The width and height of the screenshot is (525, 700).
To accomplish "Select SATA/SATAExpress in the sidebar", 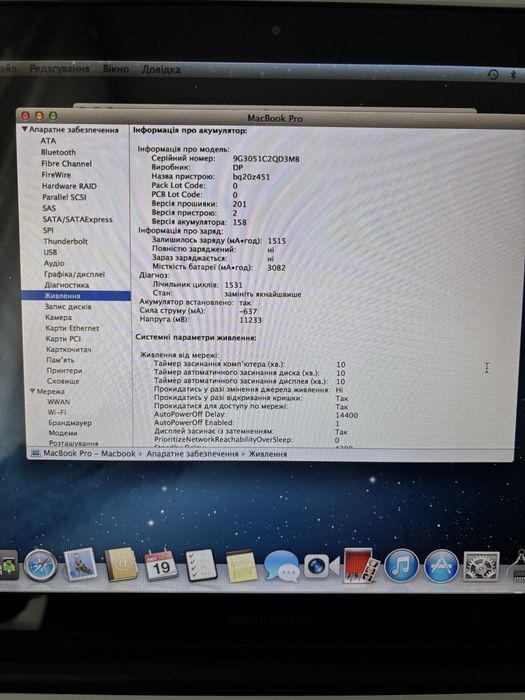I will coord(77,219).
